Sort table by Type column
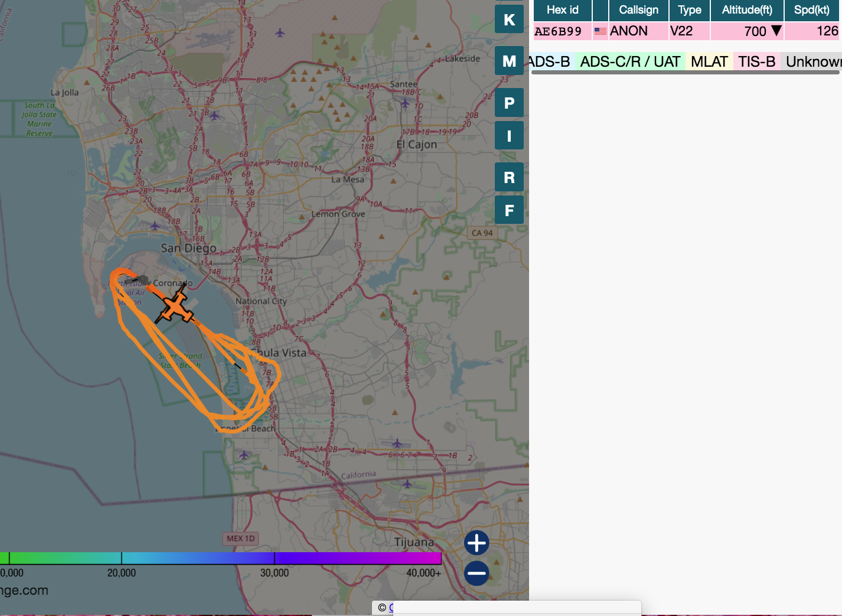The image size is (842, 616). [689, 10]
